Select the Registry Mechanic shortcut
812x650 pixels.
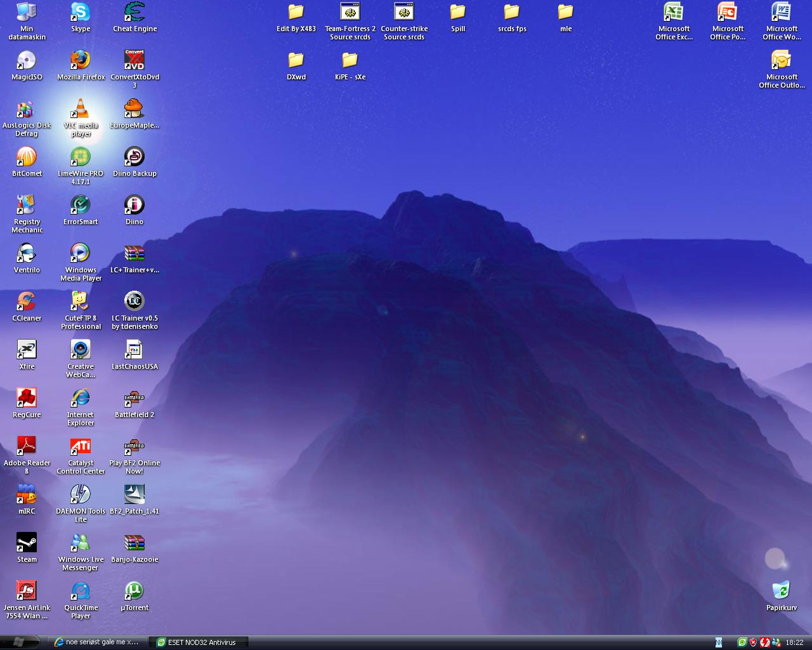(27, 214)
